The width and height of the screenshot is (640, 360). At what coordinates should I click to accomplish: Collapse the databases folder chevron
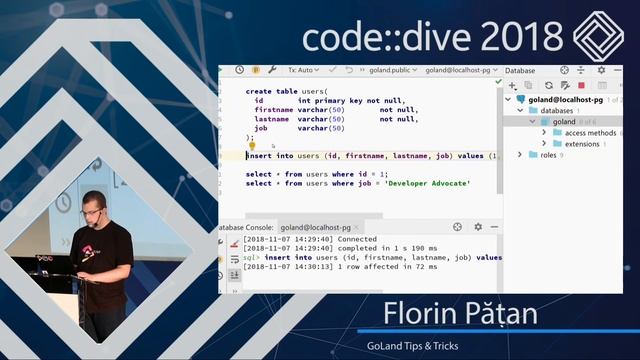pos(520,110)
